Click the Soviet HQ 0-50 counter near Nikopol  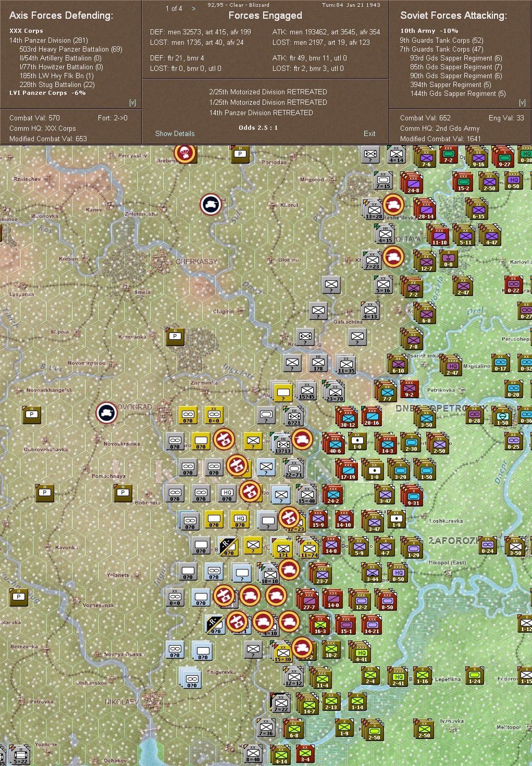point(398,572)
